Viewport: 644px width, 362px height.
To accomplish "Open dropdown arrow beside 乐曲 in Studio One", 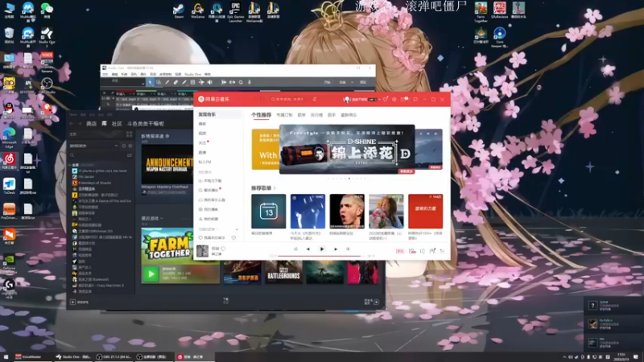I will (x=352, y=83).
